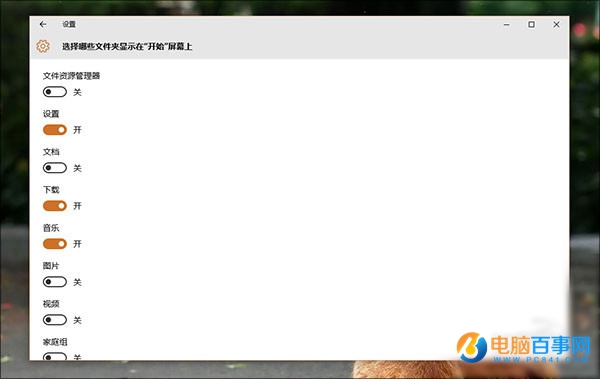
Task: Turn on the 文件资源管理器 toggle
Action: (x=55, y=92)
